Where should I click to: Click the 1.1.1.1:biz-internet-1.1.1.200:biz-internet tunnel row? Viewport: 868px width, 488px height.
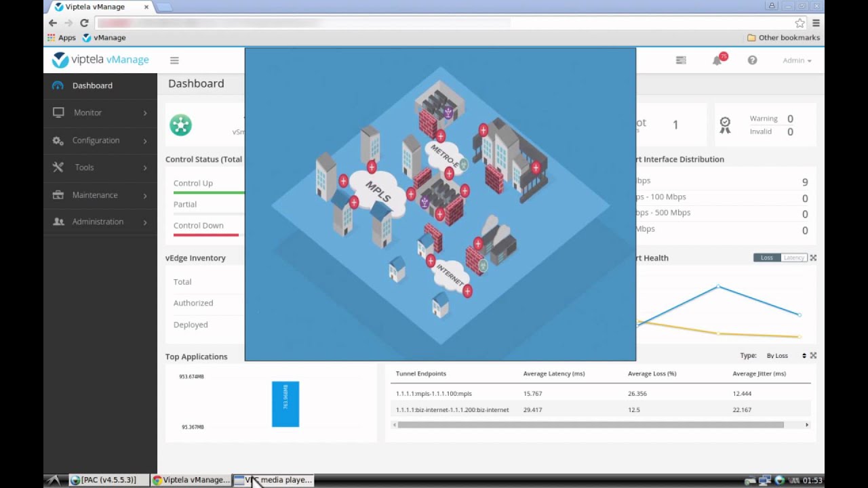pos(601,409)
